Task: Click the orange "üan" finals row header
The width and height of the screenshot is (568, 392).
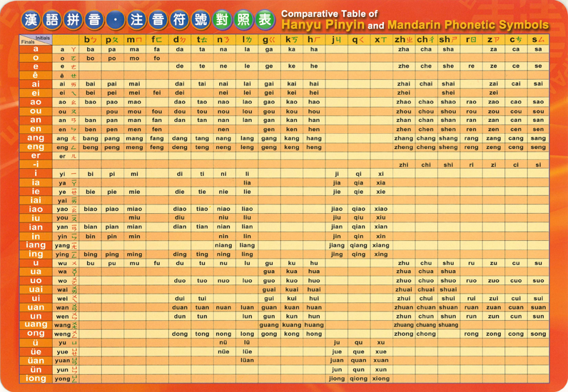Action: coord(36,361)
